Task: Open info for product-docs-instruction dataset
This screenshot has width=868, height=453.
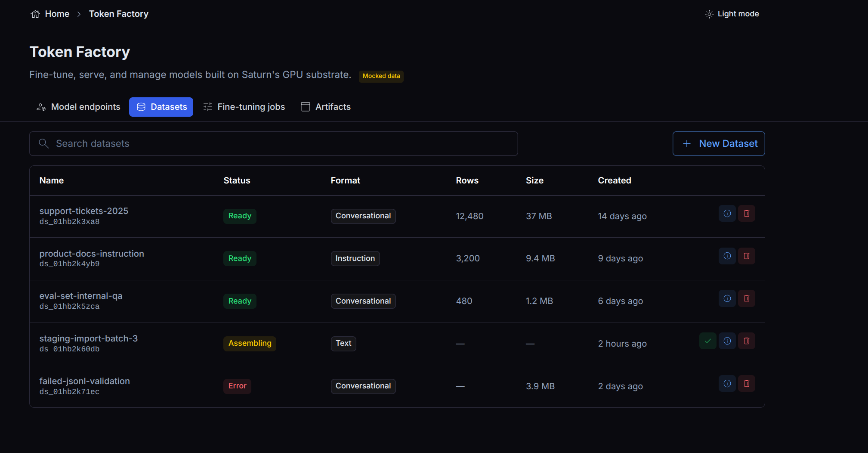Action: pyautogui.click(x=727, y=256)
